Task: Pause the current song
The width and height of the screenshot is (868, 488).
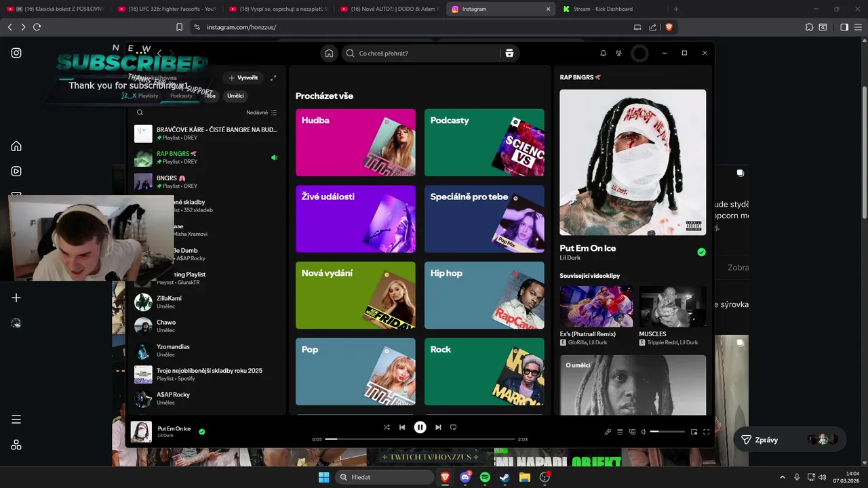Action: coord(420,428)
